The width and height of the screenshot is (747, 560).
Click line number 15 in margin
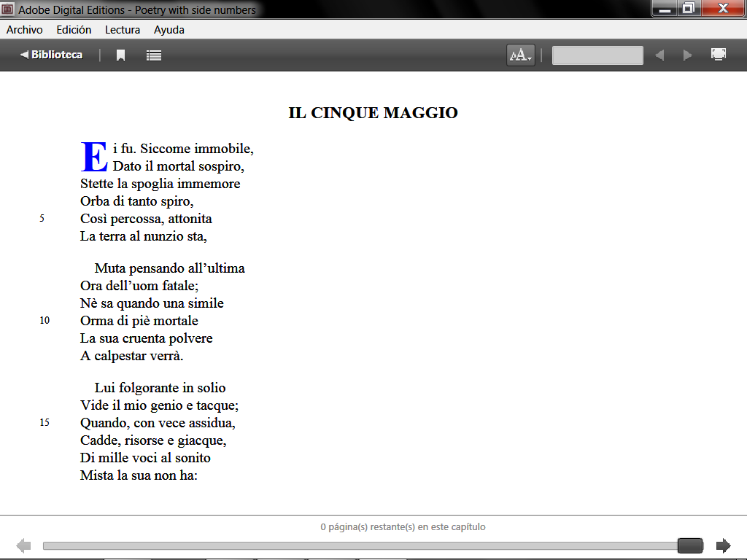coord(44,422)
